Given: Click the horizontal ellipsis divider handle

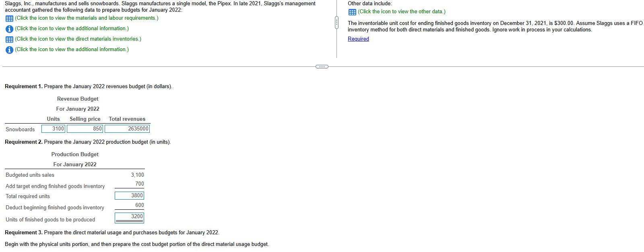Looking at the screenshot, I should [322, 66].
